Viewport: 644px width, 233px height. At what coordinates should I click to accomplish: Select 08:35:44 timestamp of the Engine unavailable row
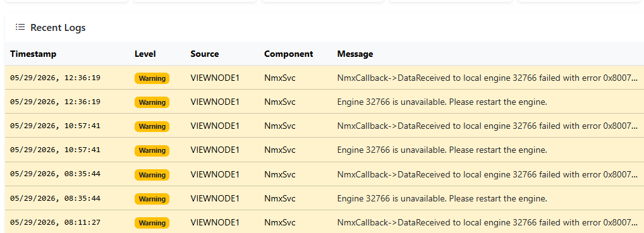click(55, 198)
